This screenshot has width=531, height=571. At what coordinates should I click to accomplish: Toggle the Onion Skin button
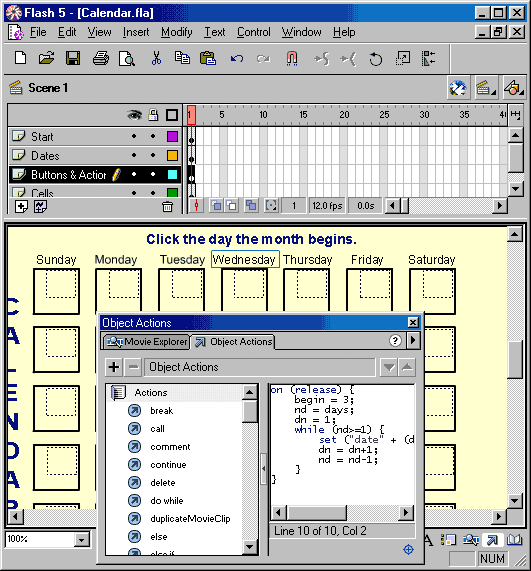tap(216, 206)
